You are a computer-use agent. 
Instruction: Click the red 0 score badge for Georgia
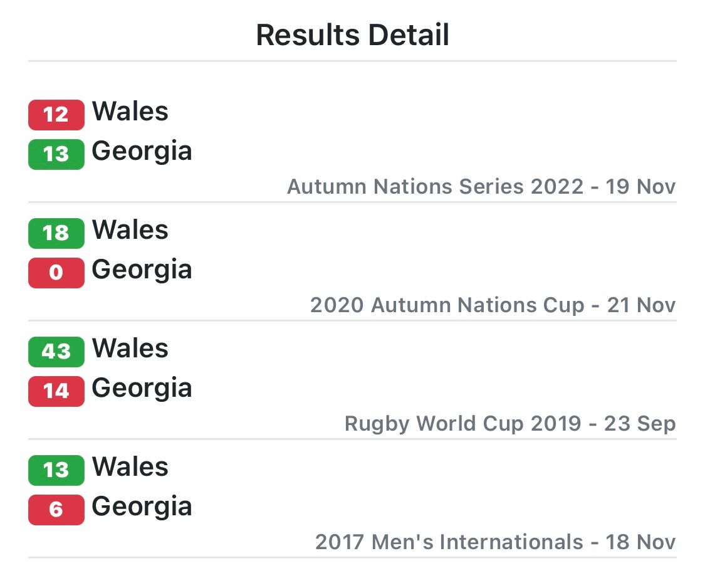point(56,273)
